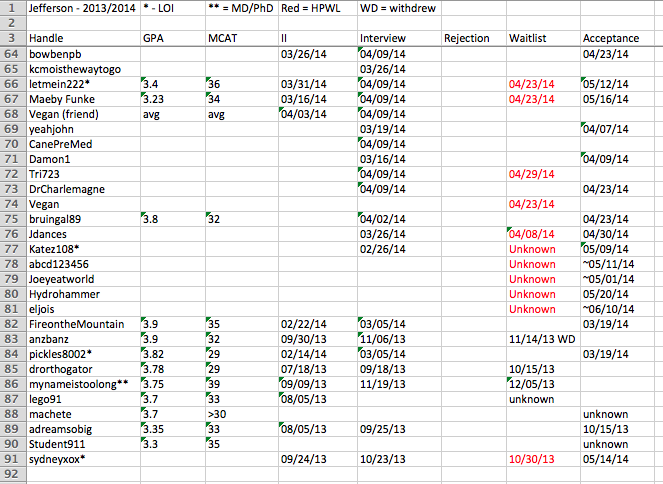Click the red '04/29/14' waitlist cell
The width and height of the screenshot is (663, 484).
(543, 174)
